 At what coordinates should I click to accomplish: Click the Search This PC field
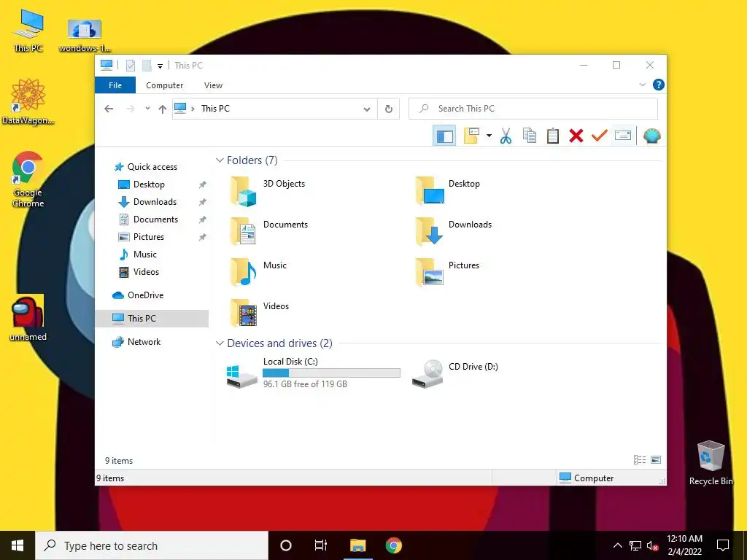pos(533,109)
